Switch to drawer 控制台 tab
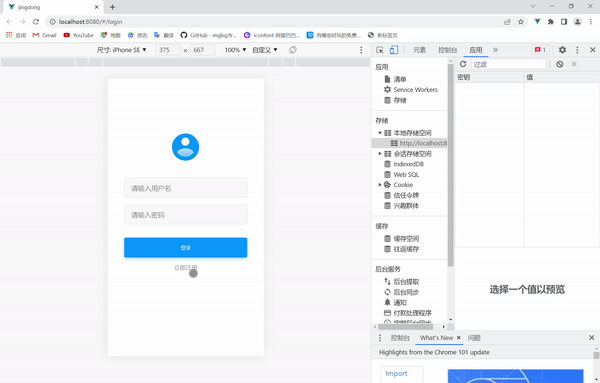The image size is (600, 383). tap(400, 338)
